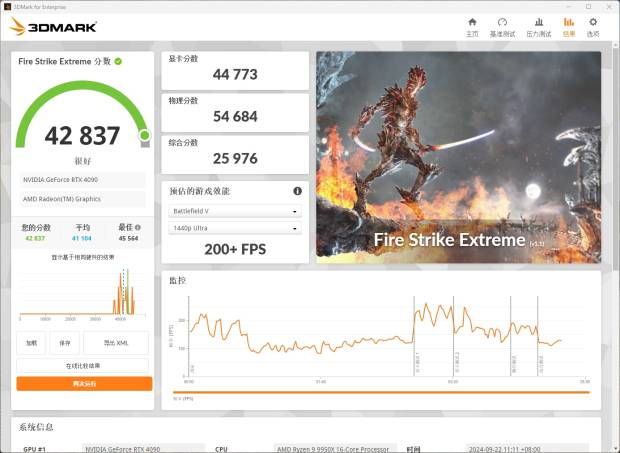
Task: Click the 物理分数 value 54 684
Action: [235, 116]
